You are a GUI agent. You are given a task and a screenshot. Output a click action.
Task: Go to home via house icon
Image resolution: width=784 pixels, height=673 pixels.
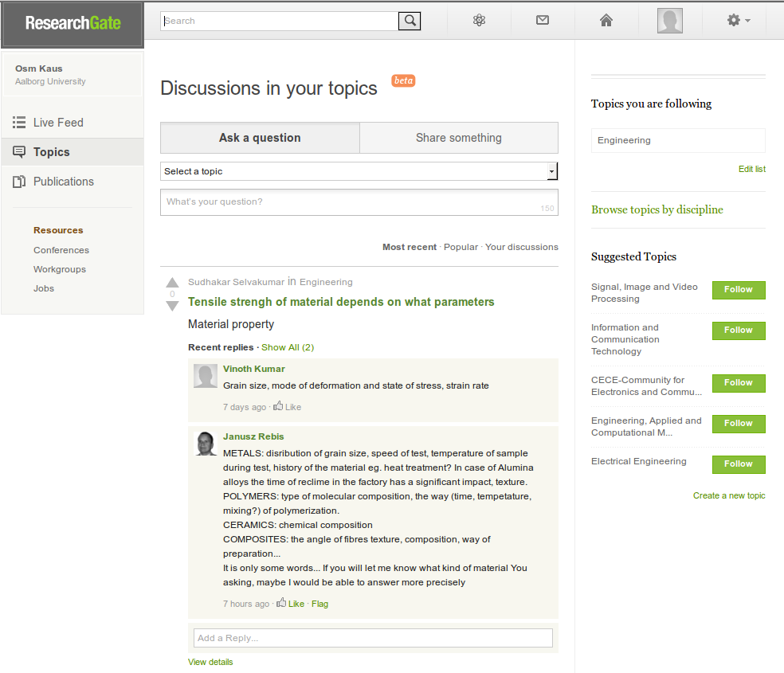click(x=606, y=21)
